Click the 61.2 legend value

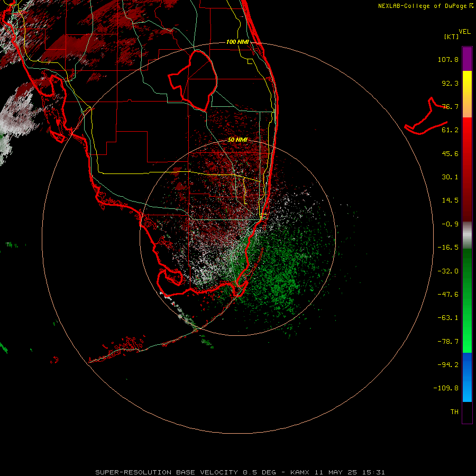point(450,130)
